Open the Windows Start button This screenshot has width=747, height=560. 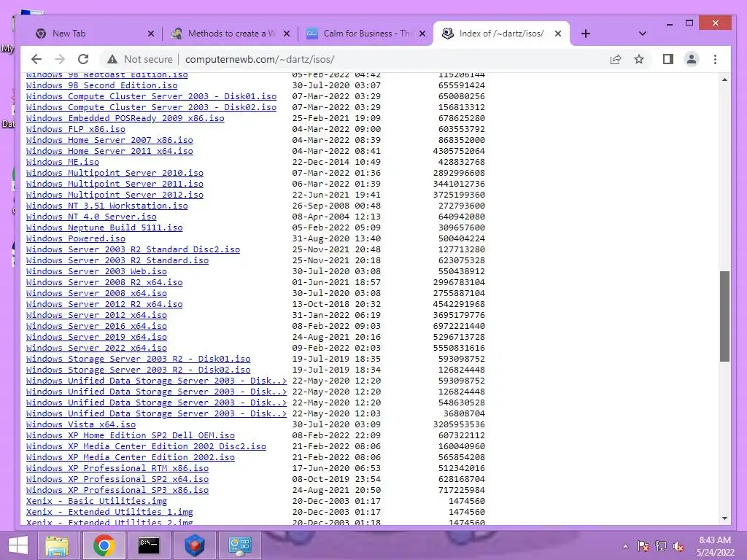(18, 545)
